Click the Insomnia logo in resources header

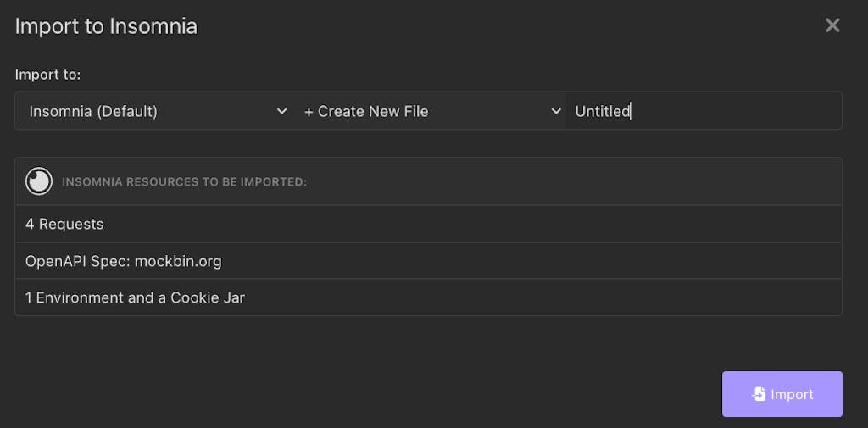pos(39,181)
